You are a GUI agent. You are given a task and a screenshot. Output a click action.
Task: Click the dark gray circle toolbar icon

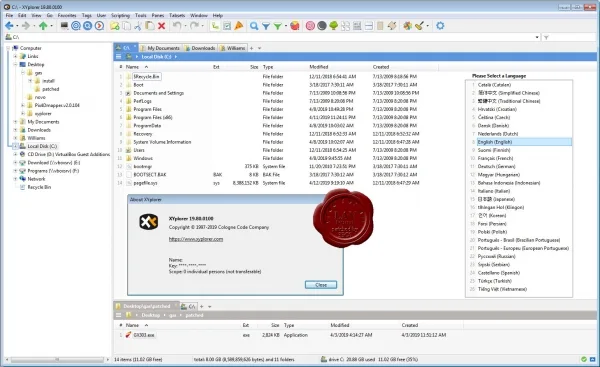pyautogui.click(x=322, y=26)
